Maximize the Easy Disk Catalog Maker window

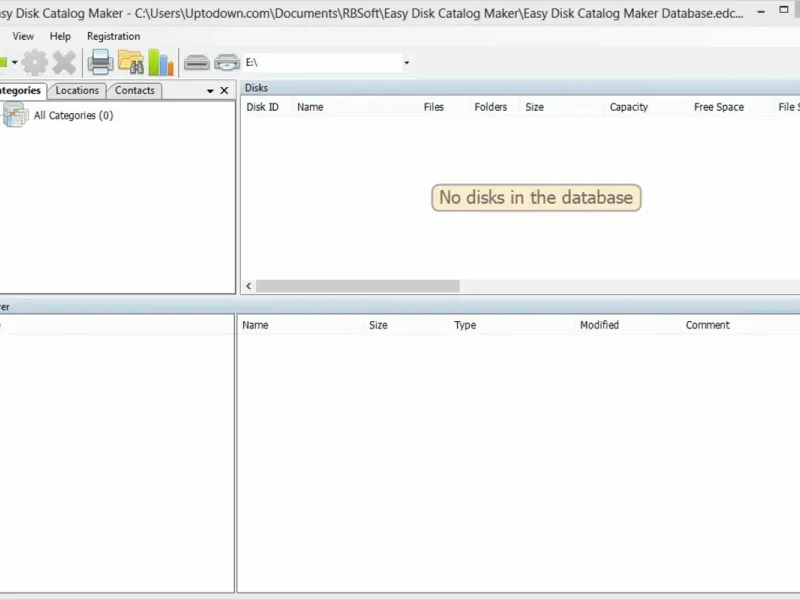[x=784, y=10]
